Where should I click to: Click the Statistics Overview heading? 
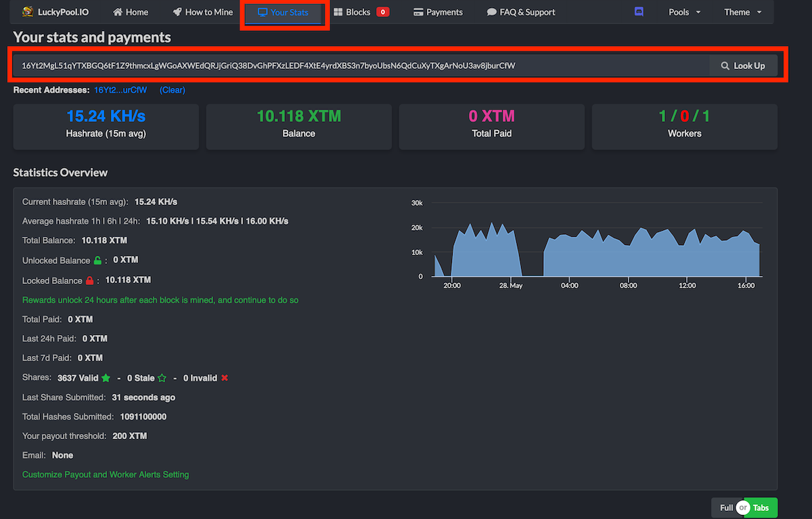60,173
